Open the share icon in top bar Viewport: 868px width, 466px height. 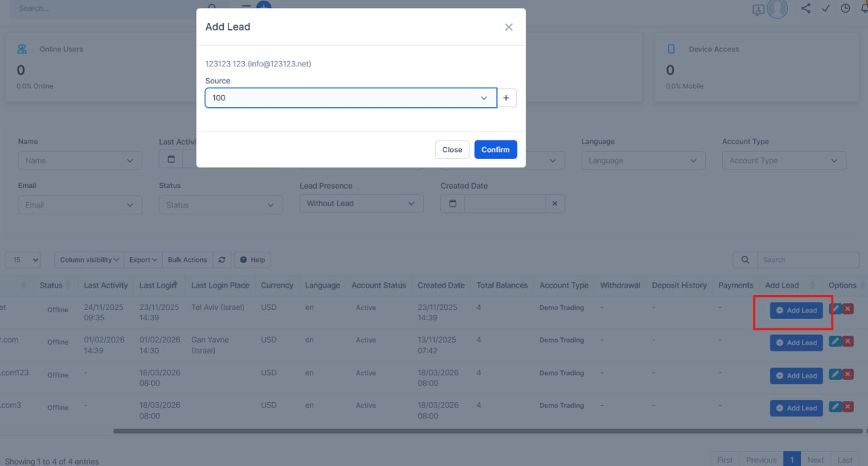click(806, 9)
